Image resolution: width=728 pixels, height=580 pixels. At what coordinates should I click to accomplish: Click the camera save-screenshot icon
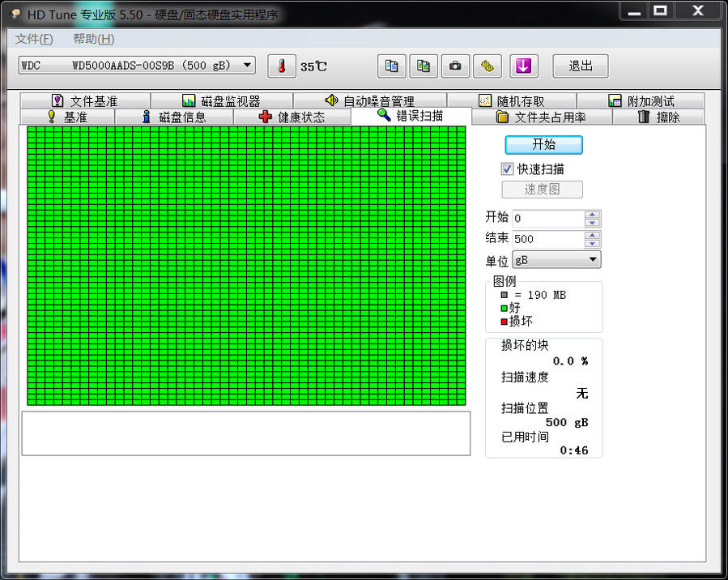[455, 66]
